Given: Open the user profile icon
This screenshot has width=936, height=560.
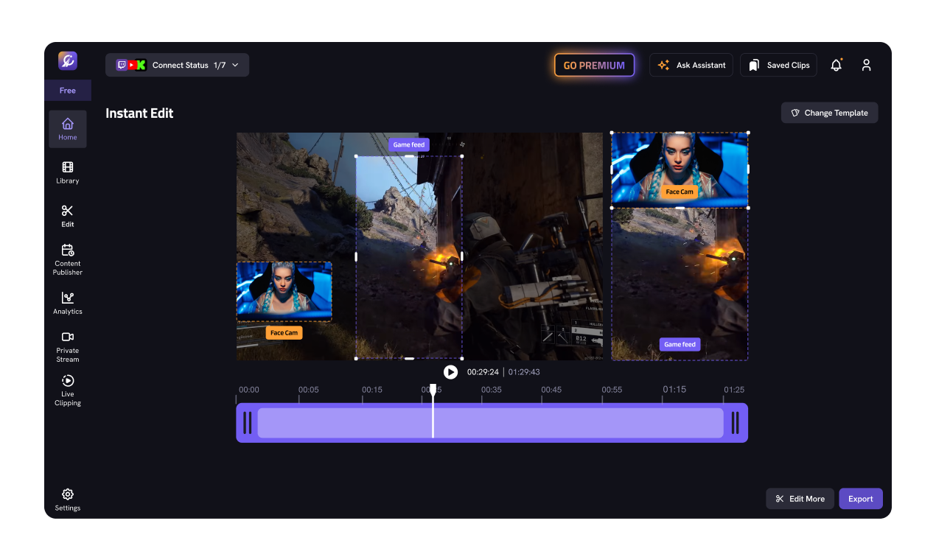Looking at the screenshot, I should (x=866, y=65).
